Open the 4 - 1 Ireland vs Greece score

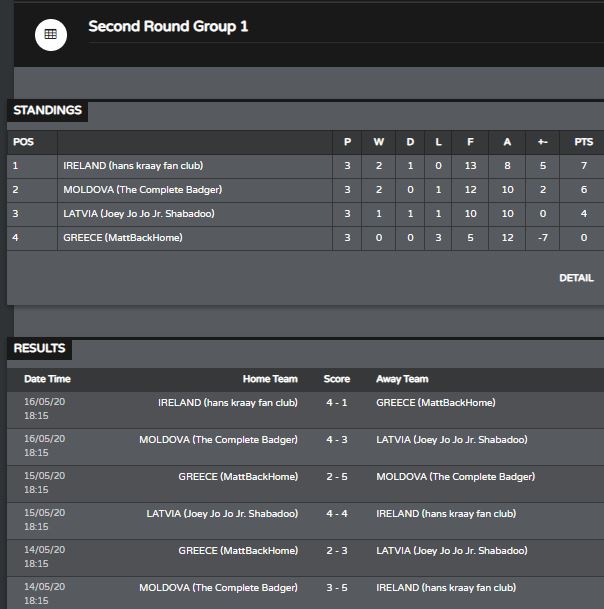(x=337, y=403)
